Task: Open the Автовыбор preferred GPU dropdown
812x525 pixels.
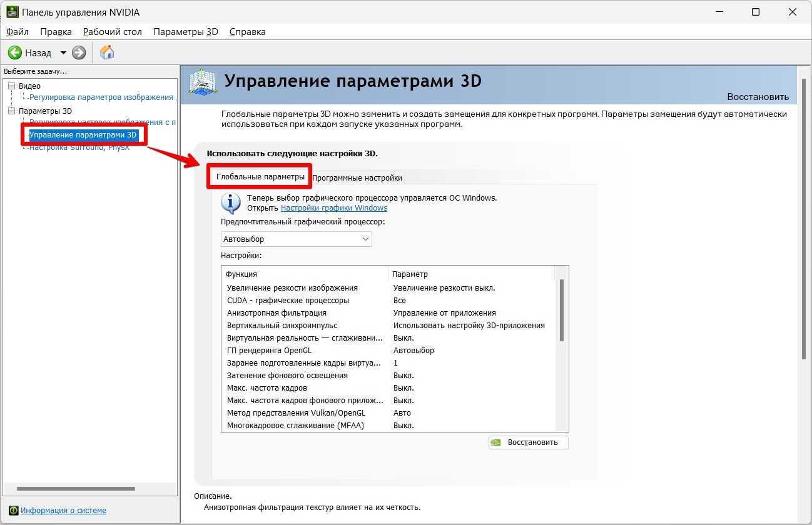Action: 297,239
